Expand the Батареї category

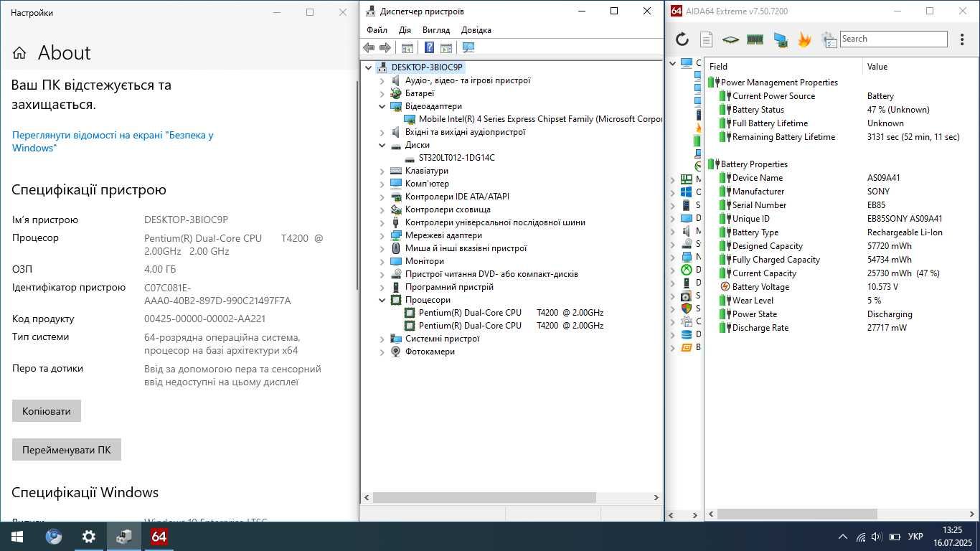tap(382, 93)
